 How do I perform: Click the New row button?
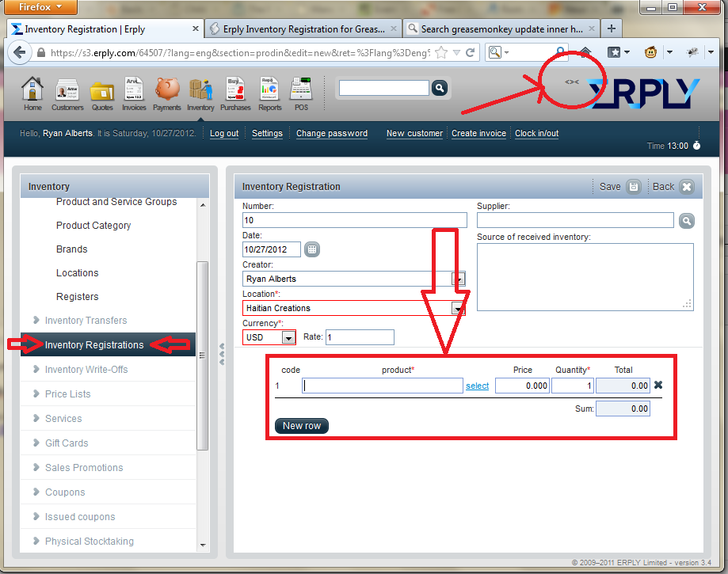click(302, 426)
